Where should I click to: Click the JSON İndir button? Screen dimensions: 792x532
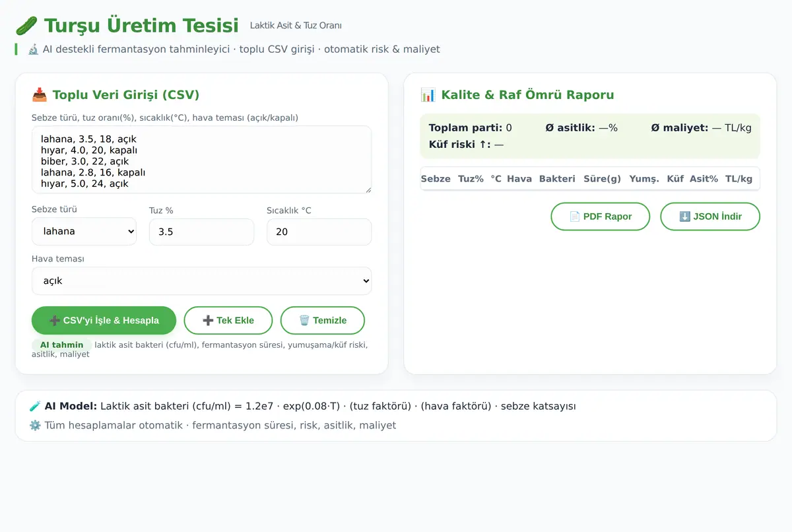[710, 216]
